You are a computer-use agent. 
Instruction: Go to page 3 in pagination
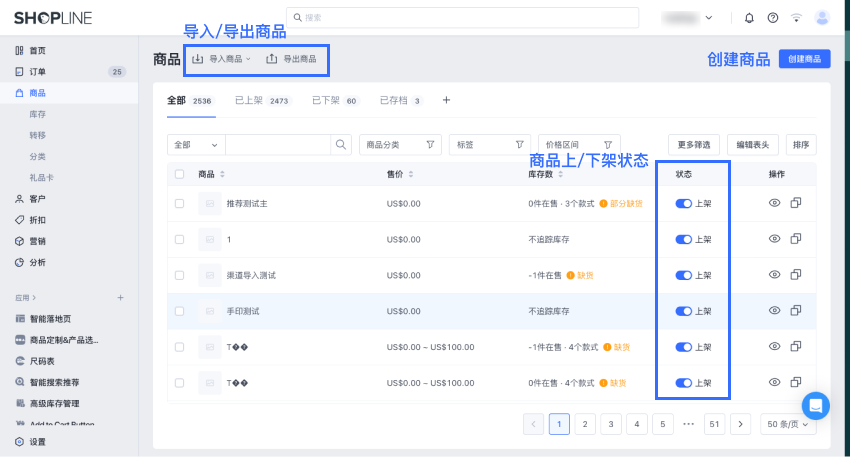pos(611,424)
